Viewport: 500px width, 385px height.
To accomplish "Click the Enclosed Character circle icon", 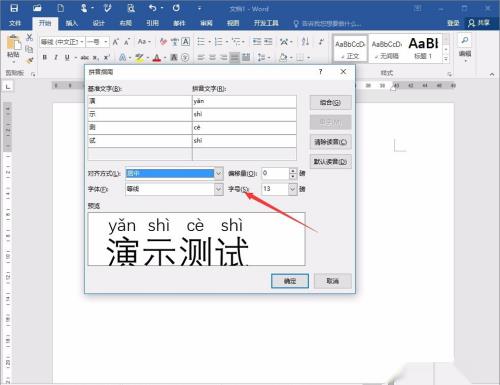I will point(185,58).
